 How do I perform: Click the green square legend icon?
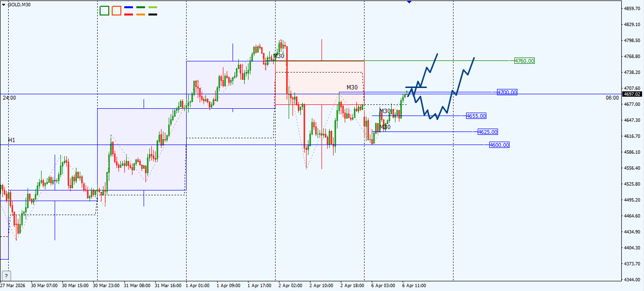point(104,11)
